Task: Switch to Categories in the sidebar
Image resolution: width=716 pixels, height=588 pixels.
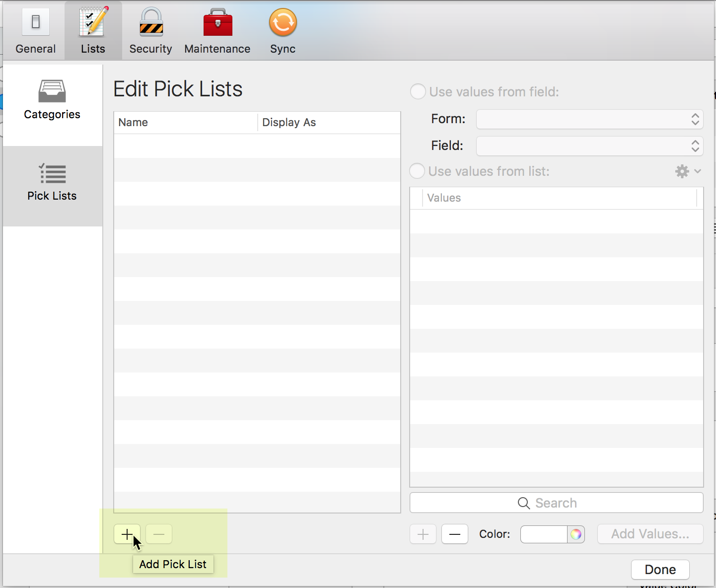Action: coord(52,100)
